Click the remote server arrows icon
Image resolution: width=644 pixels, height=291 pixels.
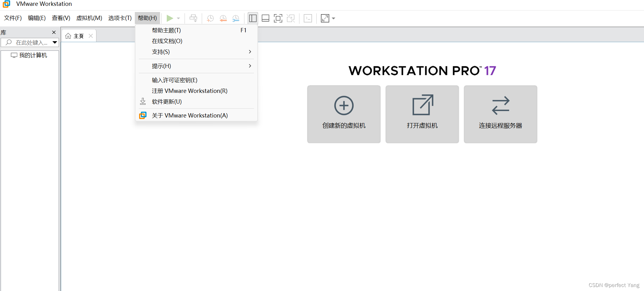click(501, 106)
